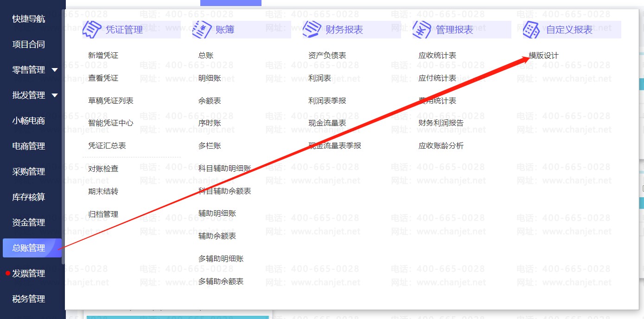This screenshot has width=644, height=319.
Task: Open 智能凭证中心
Action: click(111, 123)
